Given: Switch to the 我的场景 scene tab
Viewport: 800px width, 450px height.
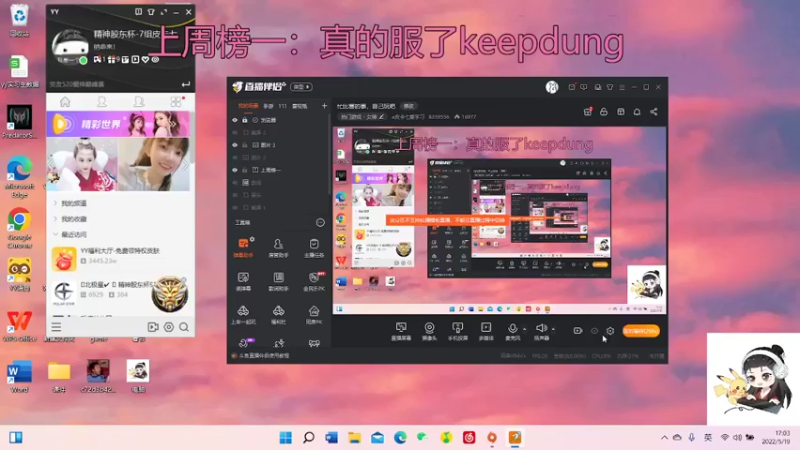Looking at the screenshot, I should 248,106.
